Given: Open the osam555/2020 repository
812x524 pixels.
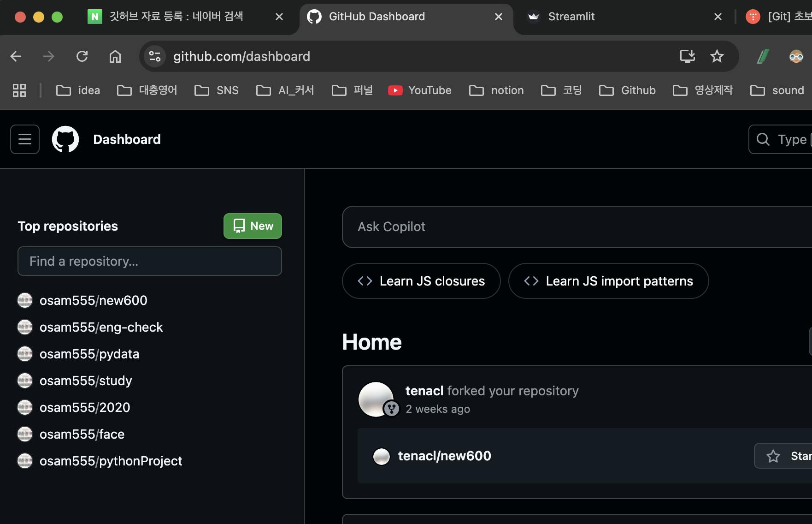Looking at the screenshot, I should 85,407.
